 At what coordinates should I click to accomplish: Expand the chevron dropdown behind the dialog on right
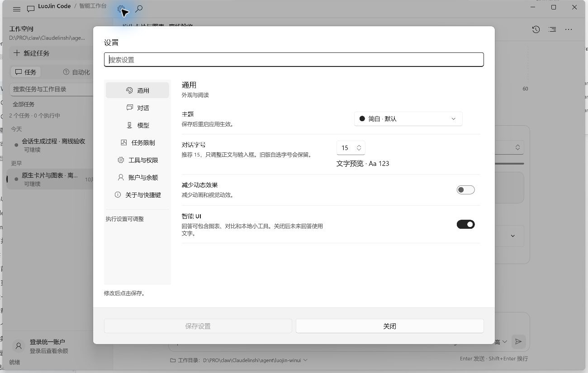coord(513,236)
